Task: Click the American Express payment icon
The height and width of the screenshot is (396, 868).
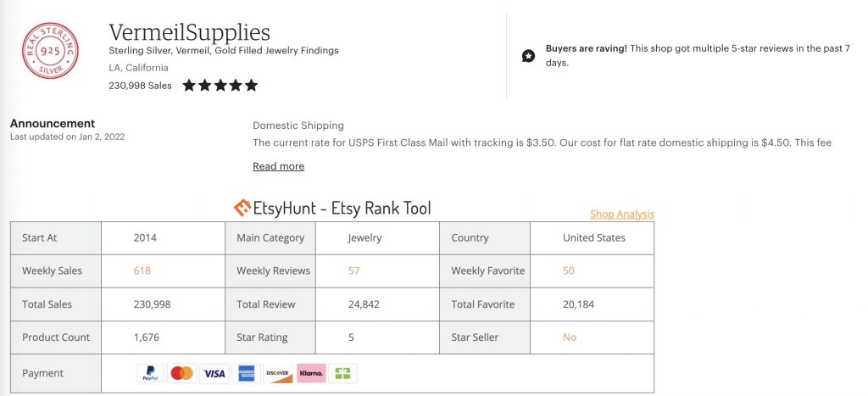Action: pyautogui.click(x=246, y=373)
